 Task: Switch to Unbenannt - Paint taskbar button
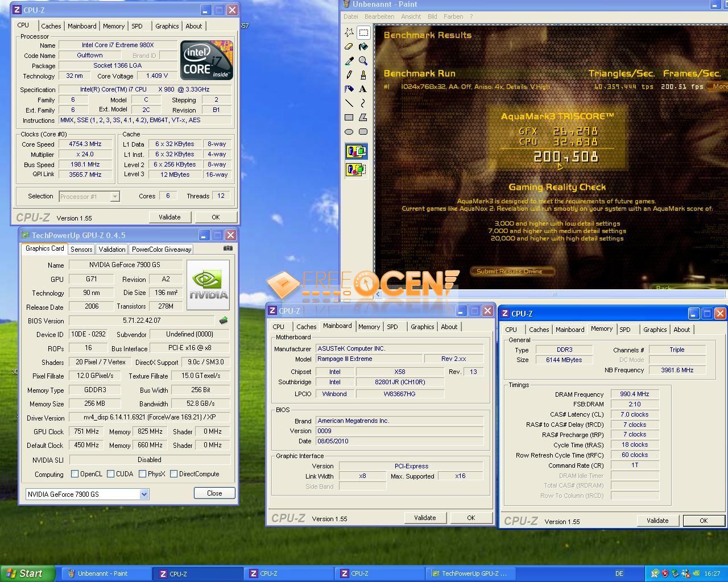point(107,573)
